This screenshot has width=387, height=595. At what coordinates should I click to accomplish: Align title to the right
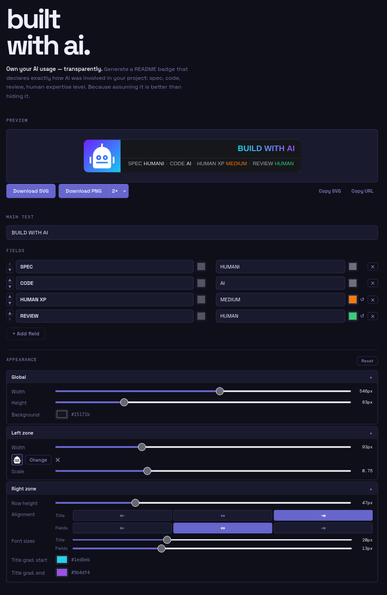pos(323,515)
